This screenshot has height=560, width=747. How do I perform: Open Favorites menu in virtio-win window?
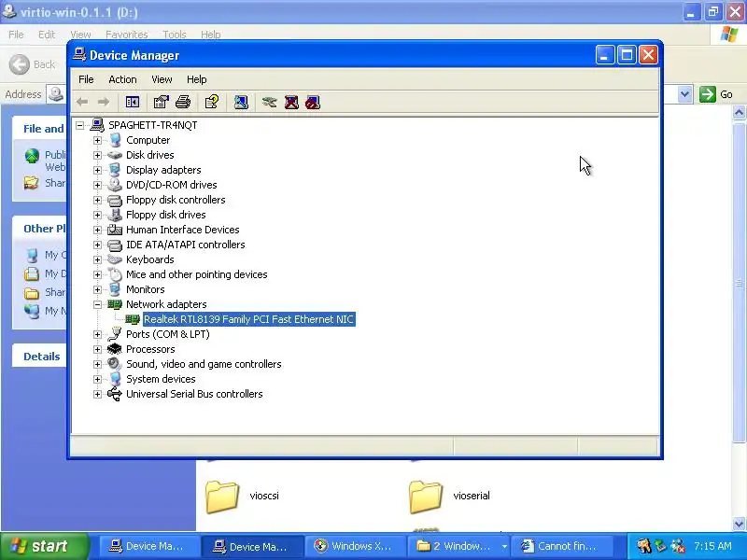(127, 35)
